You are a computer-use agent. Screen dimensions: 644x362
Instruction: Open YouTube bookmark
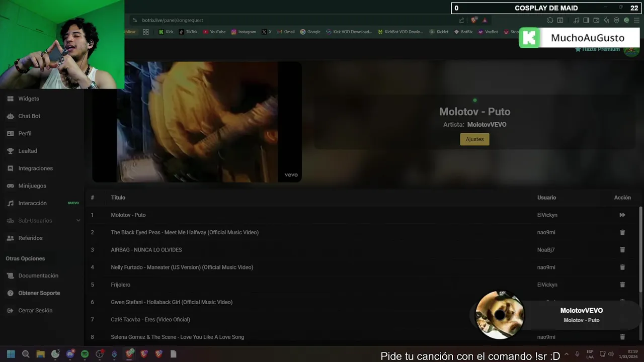(x=214, y=32)
